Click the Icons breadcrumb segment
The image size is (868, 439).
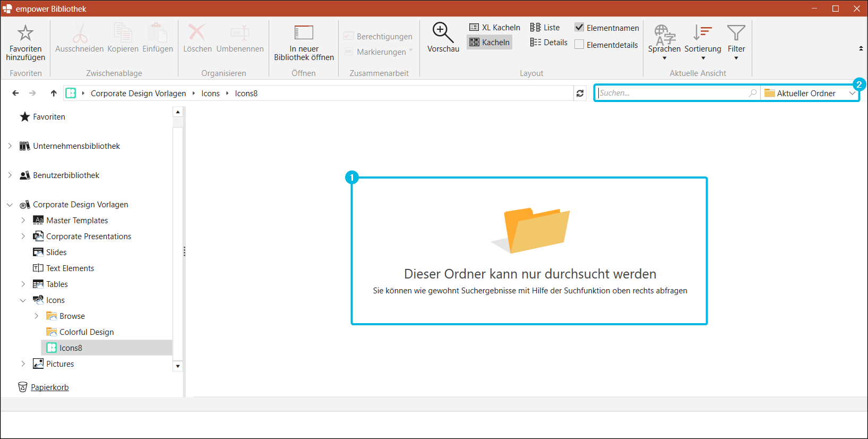pos(210,94)
